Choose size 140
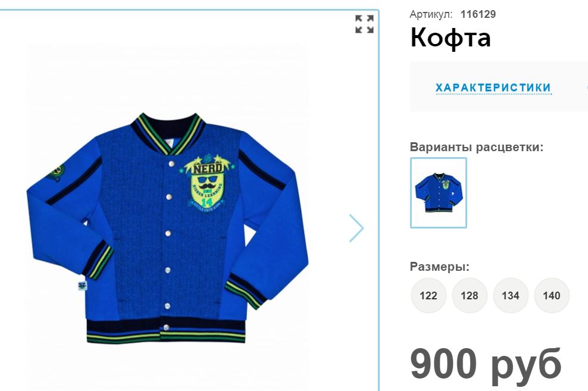588x391 pixels. pos(552,295)
